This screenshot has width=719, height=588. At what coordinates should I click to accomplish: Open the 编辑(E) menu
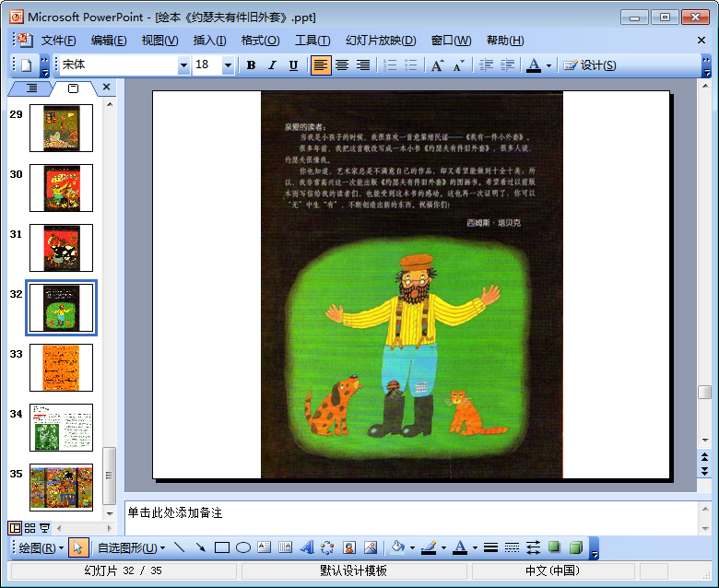109,41
